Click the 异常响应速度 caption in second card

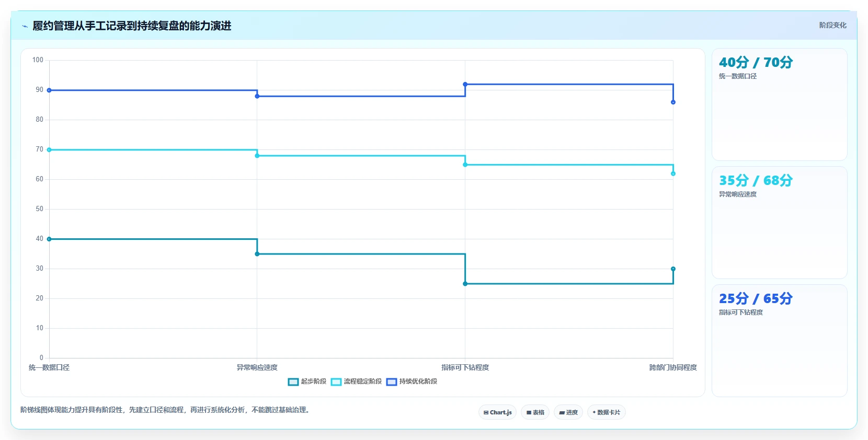coord(738,194)
